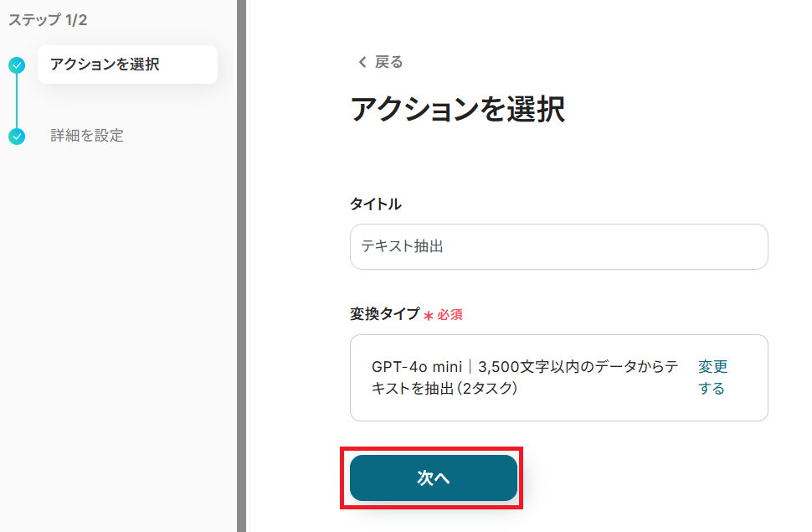Click the step 1 completed checkmark icon

tap(17, 65)
